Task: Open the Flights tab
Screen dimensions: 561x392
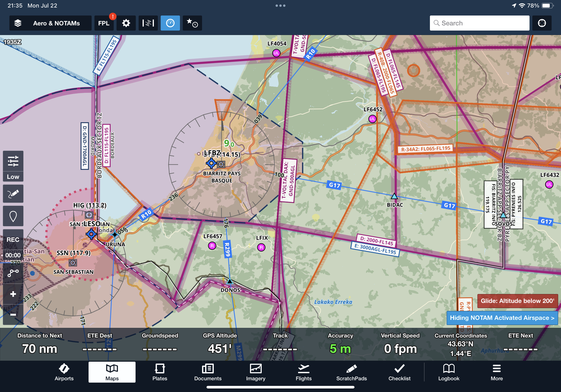Action: (x=304, y=372)
